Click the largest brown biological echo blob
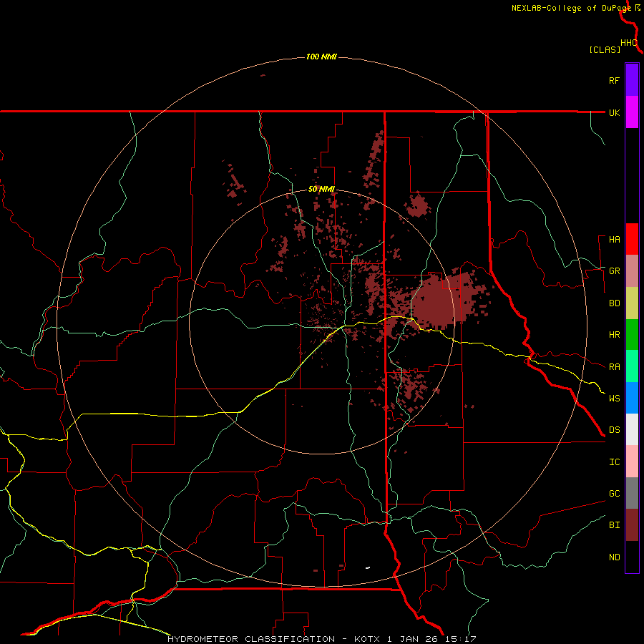The image size is (644, 644). 441,301
